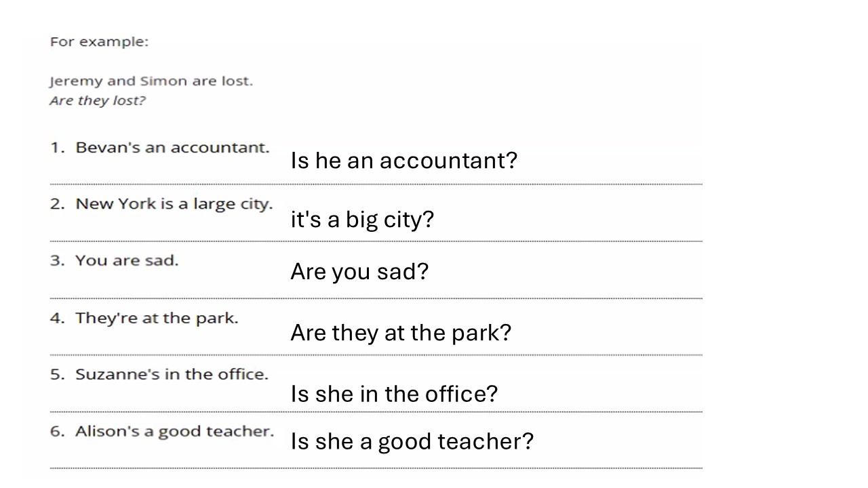Viewport: 868px width, 488px height.
Task: Click the dotted line under the good teacher answer
Action: tap(376, 468)
